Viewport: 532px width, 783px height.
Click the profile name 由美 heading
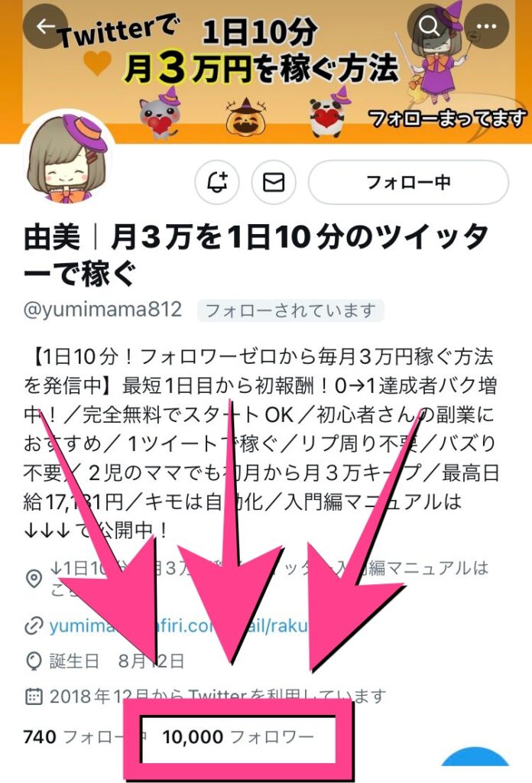pos(255,255)
